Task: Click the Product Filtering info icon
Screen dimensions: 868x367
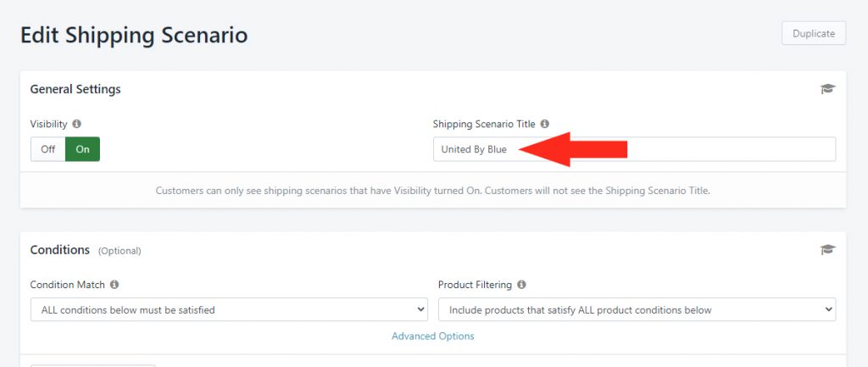Action: (521, 285)
